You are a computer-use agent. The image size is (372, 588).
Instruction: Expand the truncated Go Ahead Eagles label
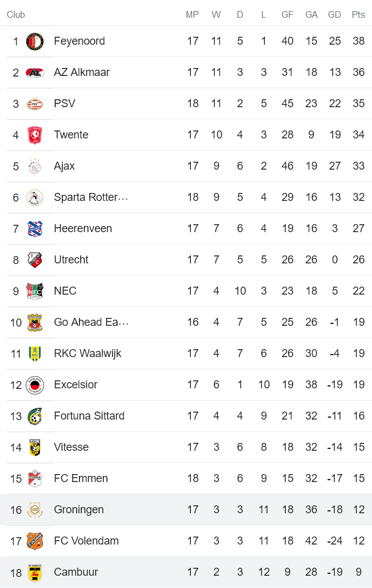tap(92, 322)
